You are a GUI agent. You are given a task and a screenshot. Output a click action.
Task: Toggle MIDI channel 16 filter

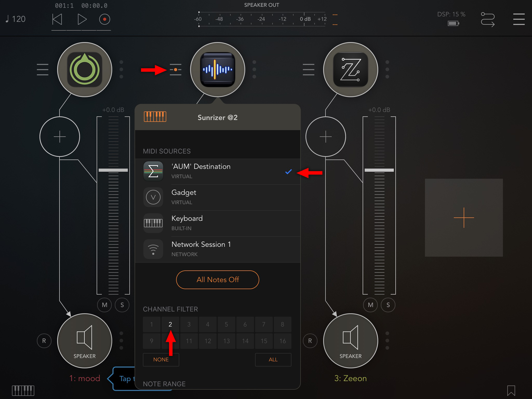pos(283,341)
